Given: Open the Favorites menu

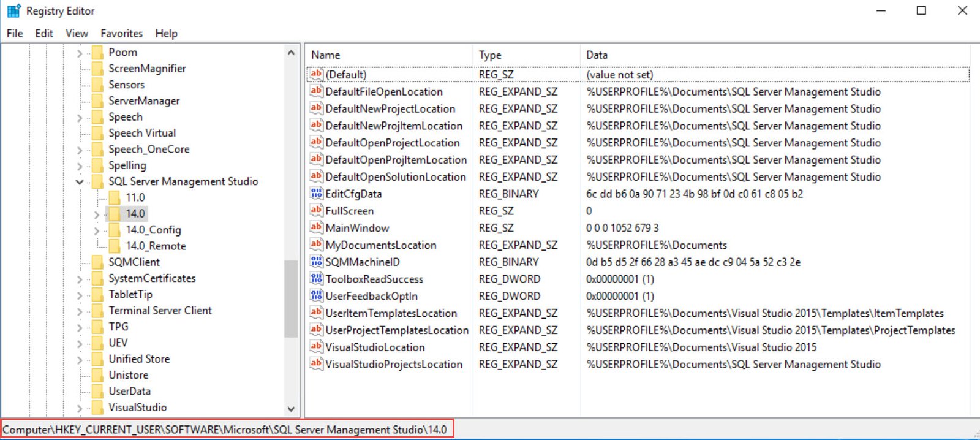Looking at the screenshot, I should coord(121,33).
